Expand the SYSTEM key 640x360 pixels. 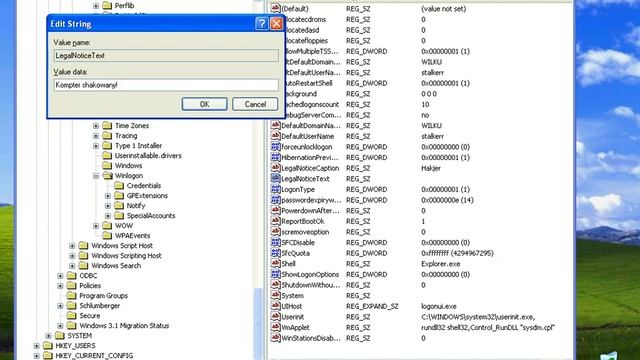click(x=49, y=336)
